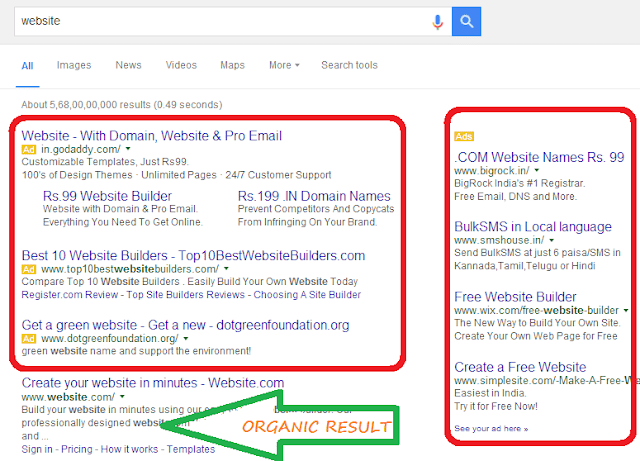Open '.COM Website Names Rs. 99' ad
Screen dimensions: 640x461
(539, 157)
